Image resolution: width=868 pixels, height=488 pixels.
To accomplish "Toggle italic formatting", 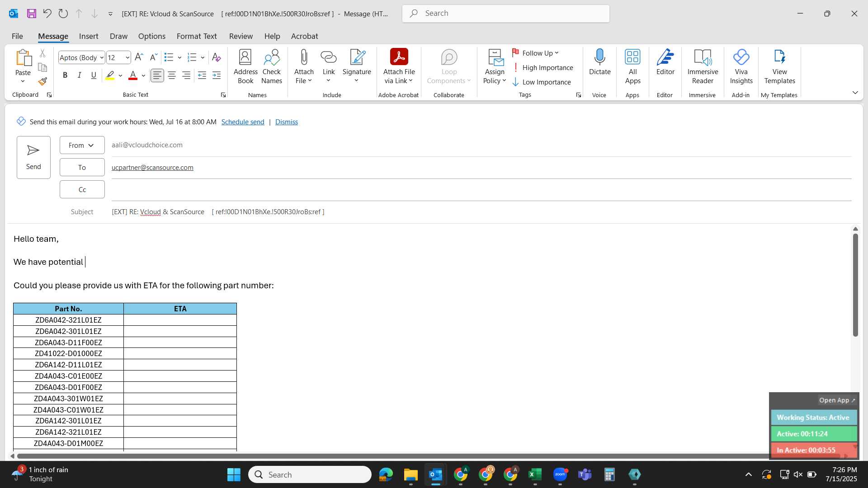I will [x=80, y=75].
